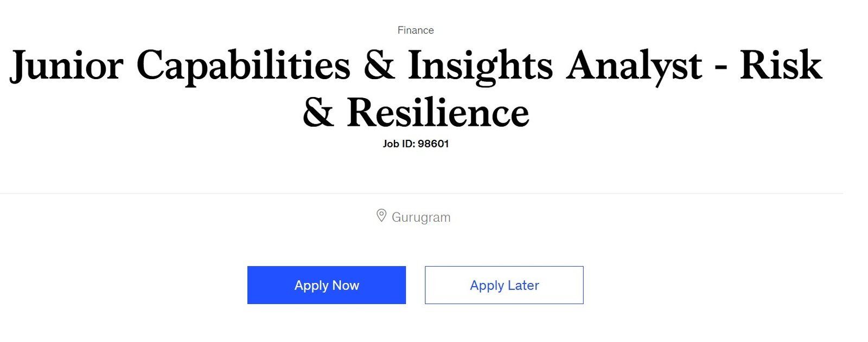Click the ampersand between Capabilities and Insights
Viewport: 868px width, 342px height.
point(379,65)
